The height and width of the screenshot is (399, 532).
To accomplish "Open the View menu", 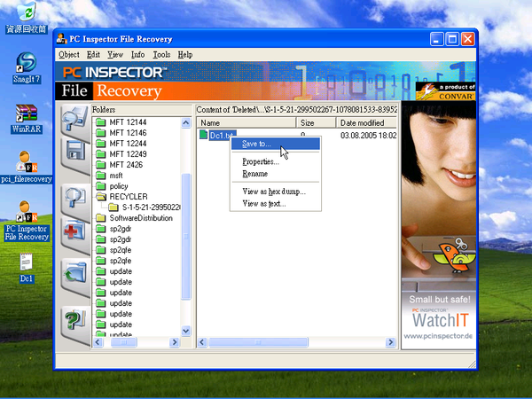I will 115,55.
